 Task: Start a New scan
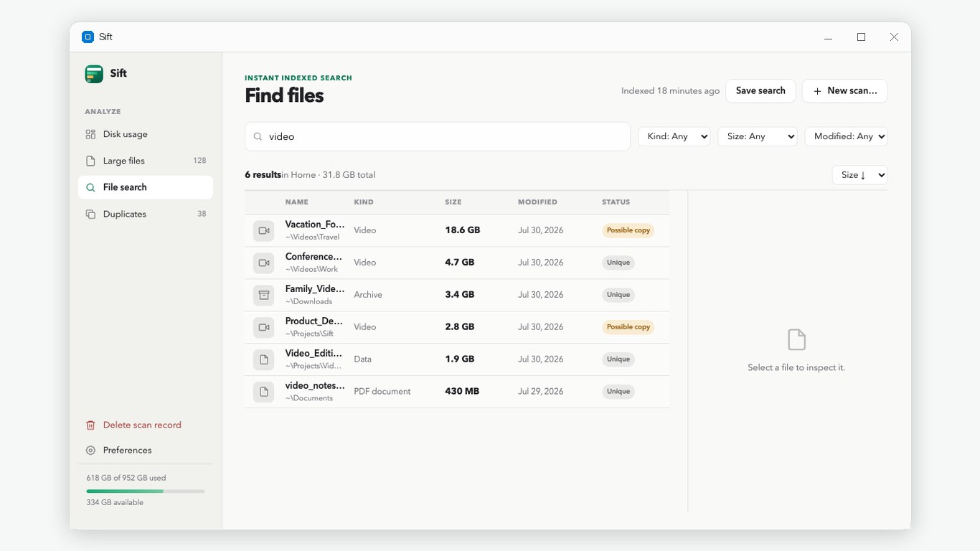click(844, 91)
